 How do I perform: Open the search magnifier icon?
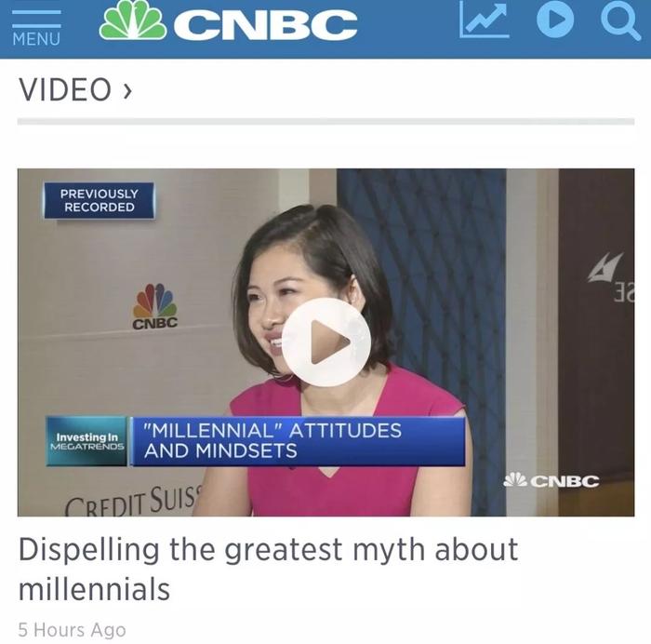pos(620,20)
